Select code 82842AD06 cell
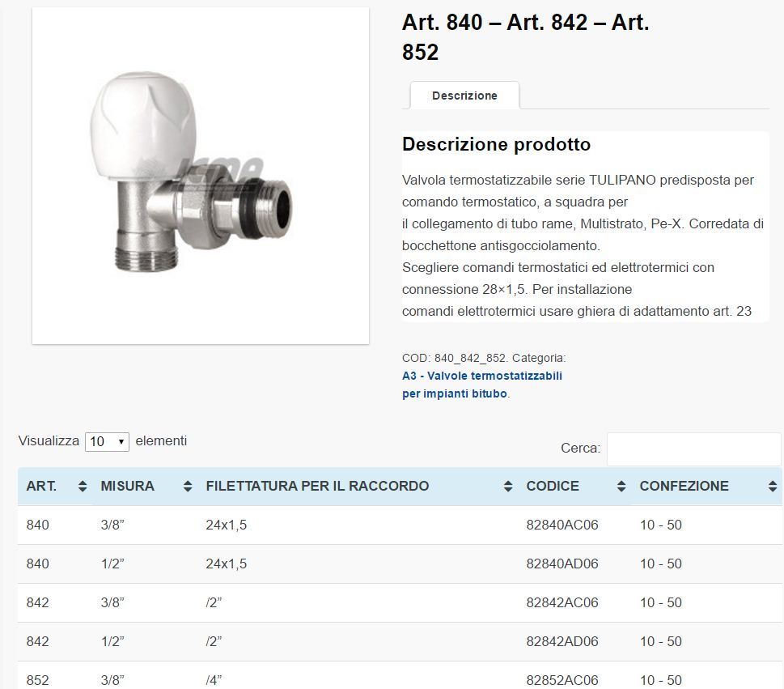Image resolution: width=784 pixels, height=689 pixels. click(x=562, y=641)
